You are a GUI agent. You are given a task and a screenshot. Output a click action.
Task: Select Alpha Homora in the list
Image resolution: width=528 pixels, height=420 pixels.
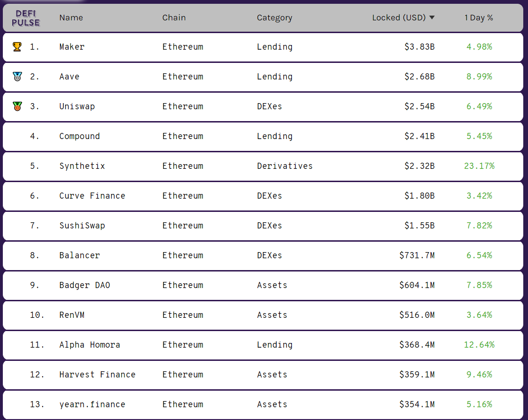[x=89, y=345]
